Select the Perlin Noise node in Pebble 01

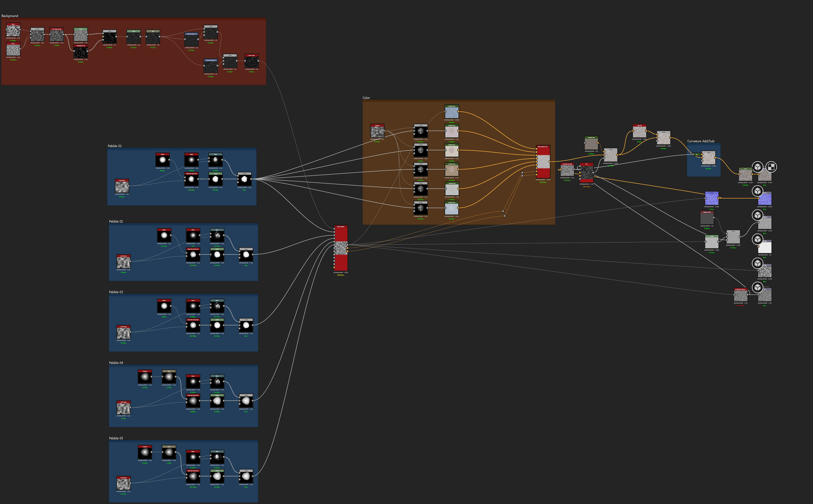pyautogui.click(x=122, y=186)
